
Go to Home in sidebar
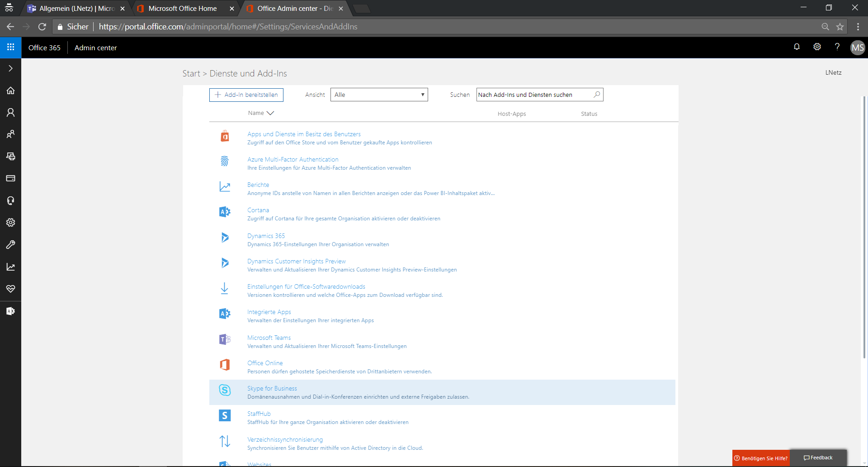(10, 91)
